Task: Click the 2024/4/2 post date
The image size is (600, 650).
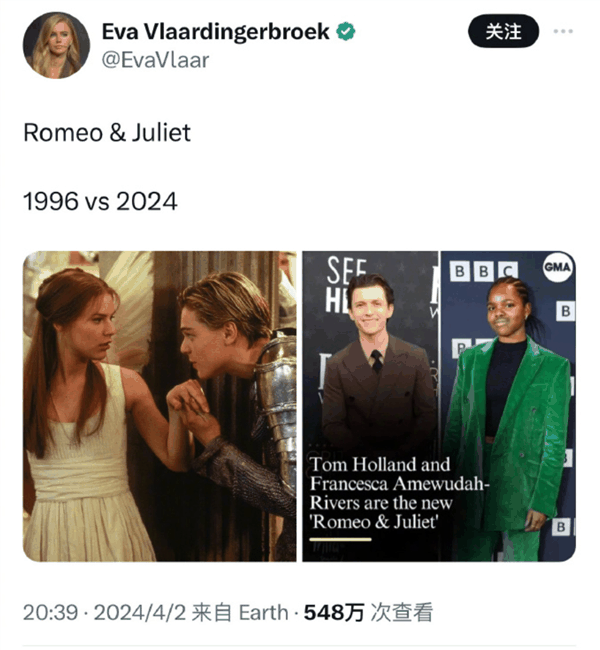Action: pos(140,613)
